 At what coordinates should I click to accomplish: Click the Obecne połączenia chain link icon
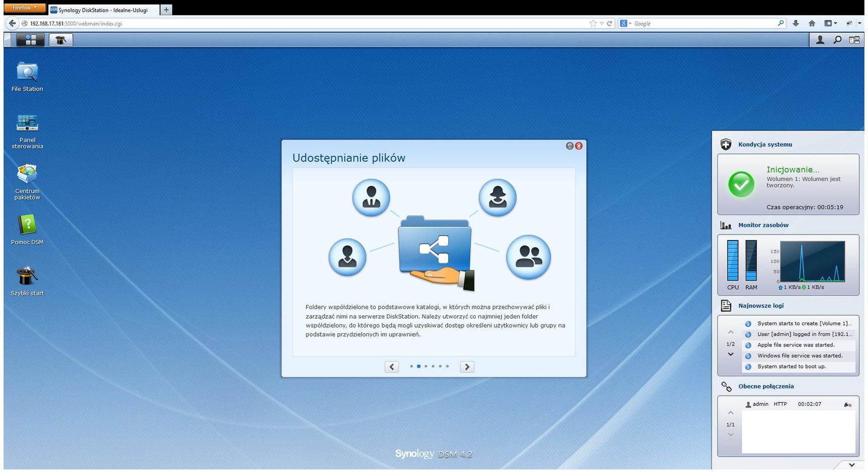pos(726,386)
